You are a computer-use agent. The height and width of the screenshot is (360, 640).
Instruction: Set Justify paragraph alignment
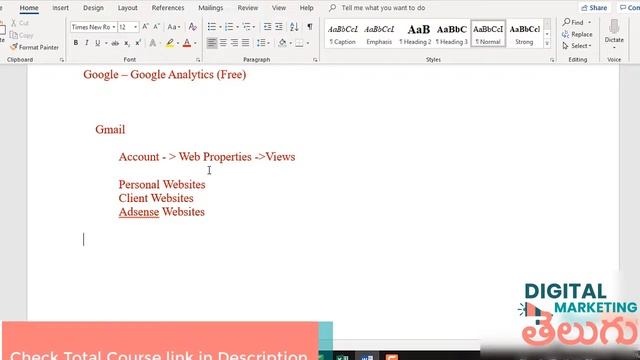245,43
